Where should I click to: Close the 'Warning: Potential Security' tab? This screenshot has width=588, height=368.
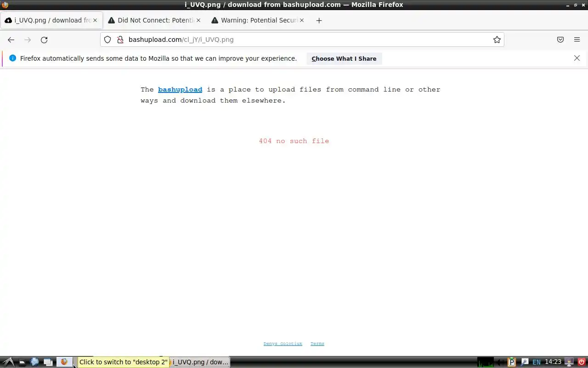[302, 20]
